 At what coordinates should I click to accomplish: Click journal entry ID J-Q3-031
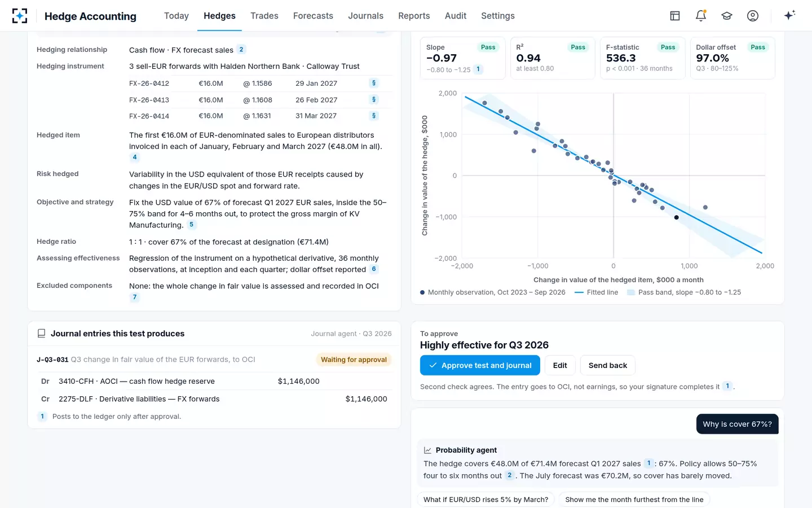click(52, 360)
